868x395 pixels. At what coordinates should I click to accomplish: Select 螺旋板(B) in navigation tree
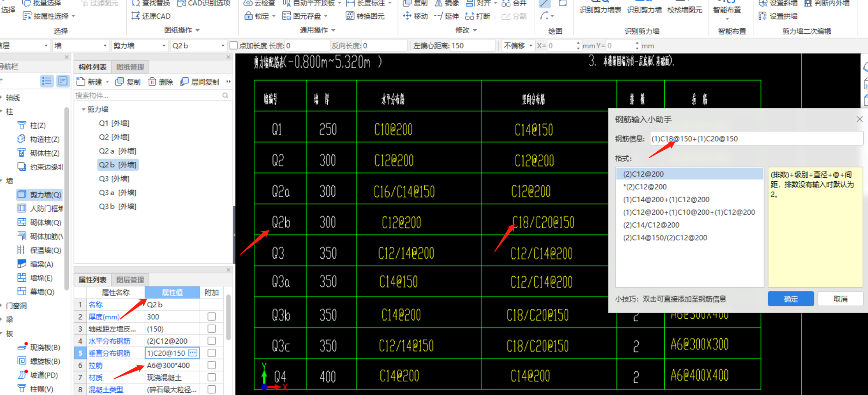click(x=39, y=361)
